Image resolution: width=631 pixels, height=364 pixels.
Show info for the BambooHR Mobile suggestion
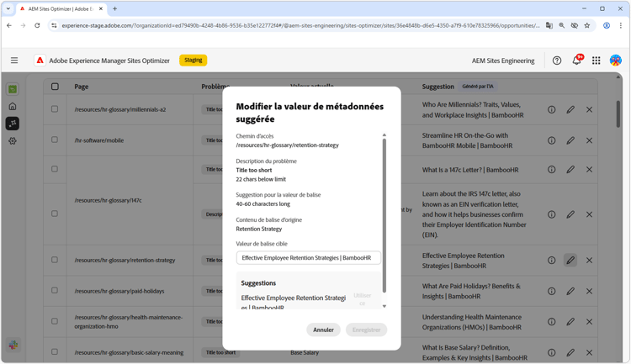pos(551,140)
